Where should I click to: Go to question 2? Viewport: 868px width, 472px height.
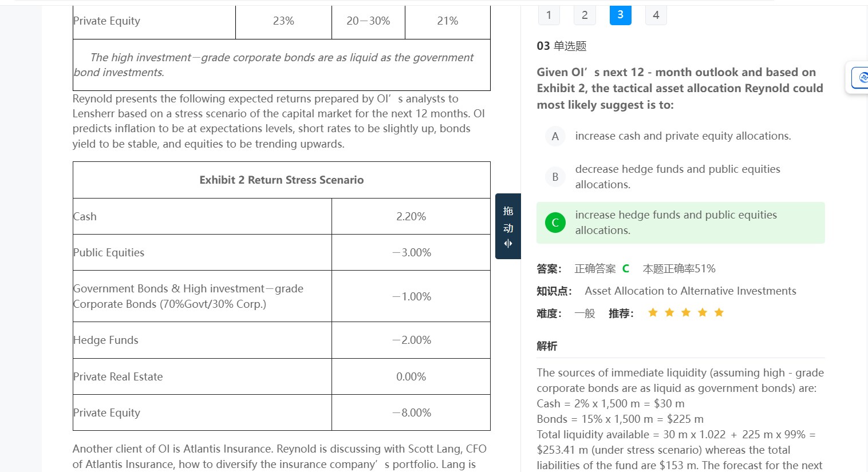[585, 15]
